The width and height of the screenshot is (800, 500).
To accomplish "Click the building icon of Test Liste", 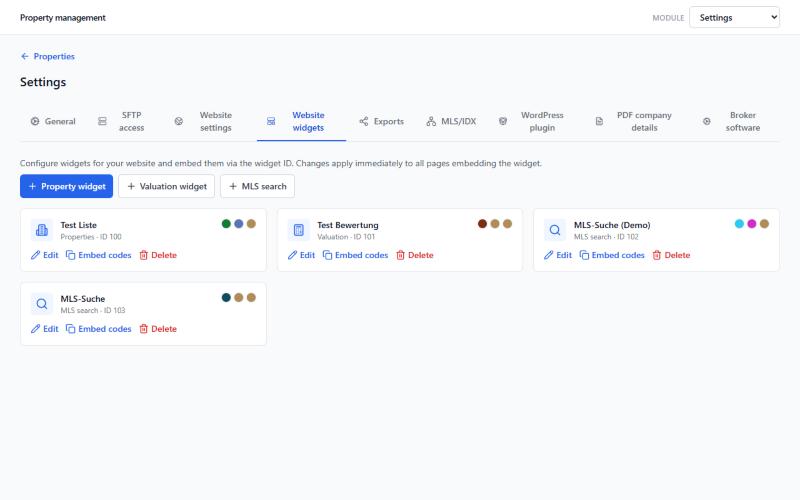I will pyautogui.click(x=42, y=230).
